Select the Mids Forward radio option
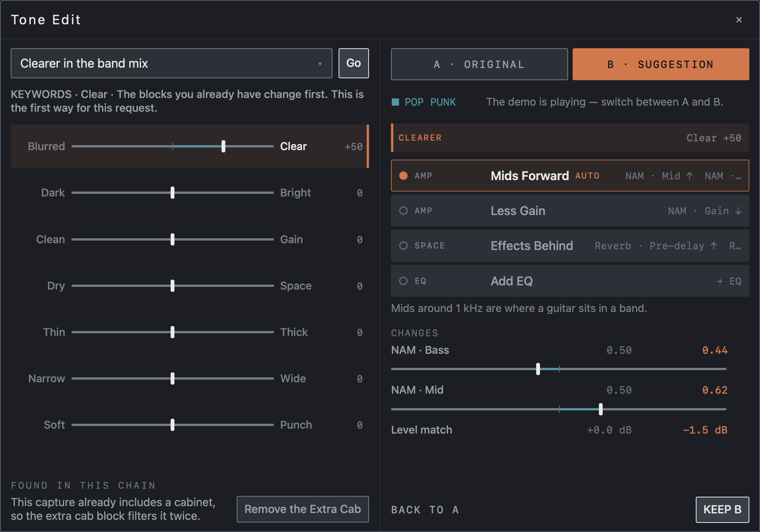760x532 pixels. 403,176
